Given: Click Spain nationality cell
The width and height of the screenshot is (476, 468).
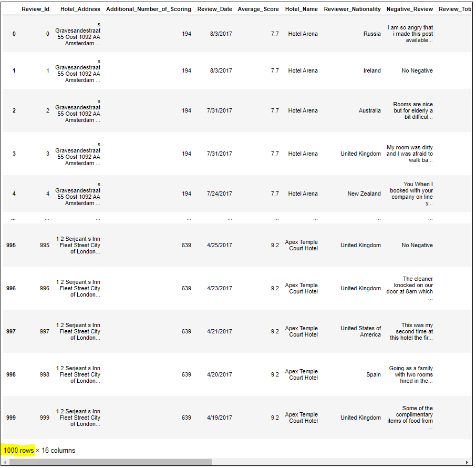Looking at the screenshot, I should [374, 375].
